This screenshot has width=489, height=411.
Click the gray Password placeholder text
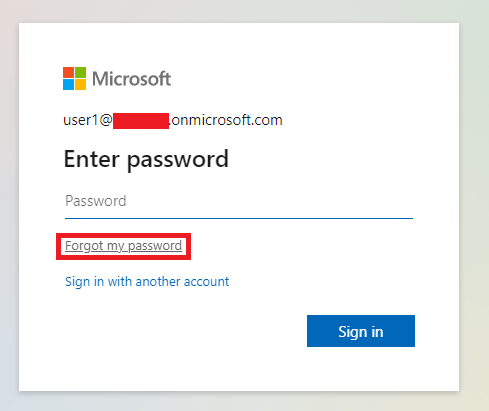pos(96,201)
